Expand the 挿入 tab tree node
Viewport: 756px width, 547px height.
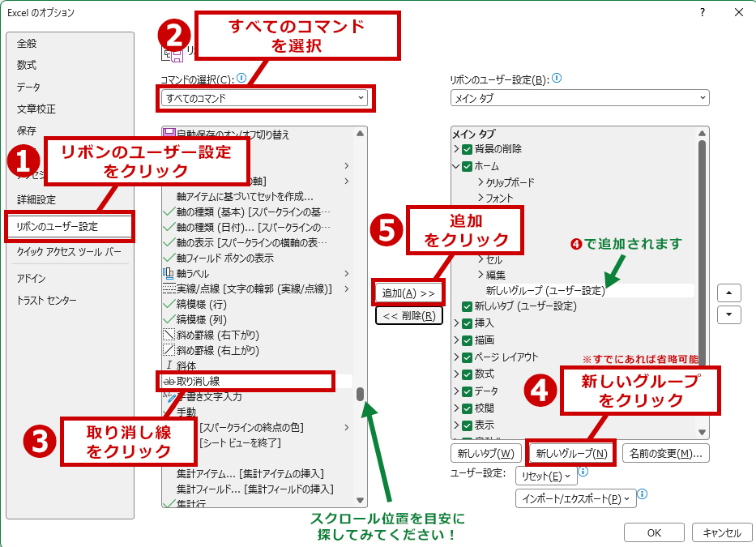coord(456,323)
